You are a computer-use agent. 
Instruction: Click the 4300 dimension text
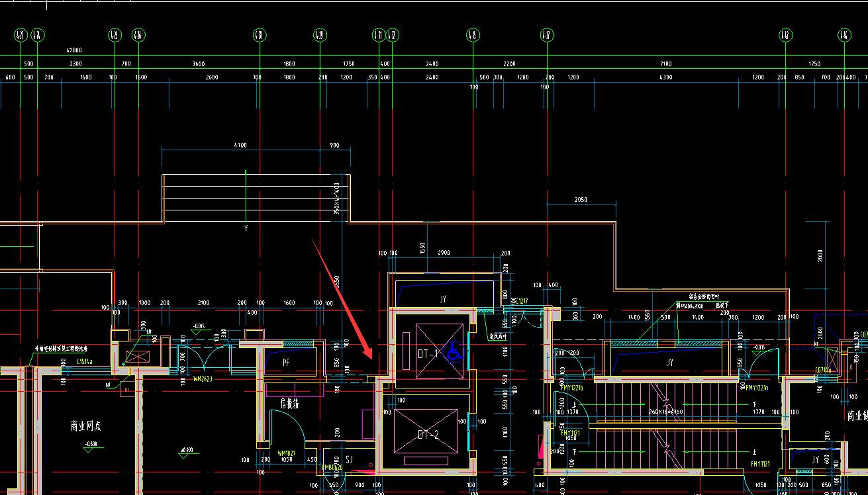[x=665, y=77]
